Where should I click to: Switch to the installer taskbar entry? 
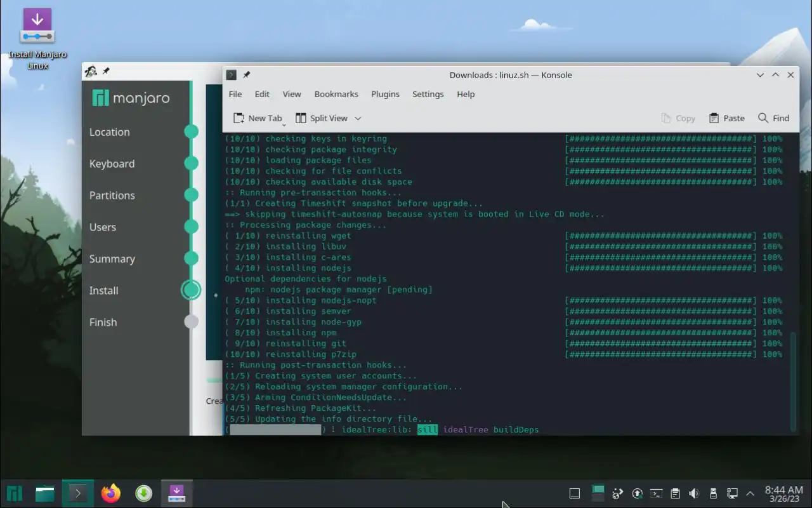click(176, 493)
